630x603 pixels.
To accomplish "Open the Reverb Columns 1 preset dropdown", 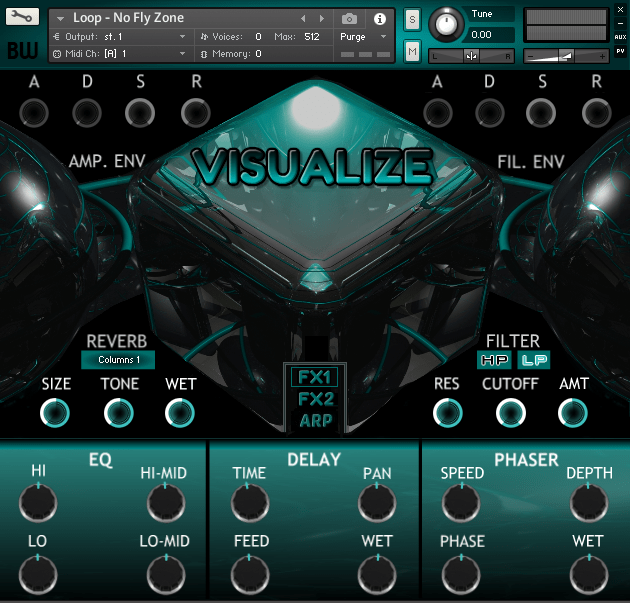I will pos(118,360).
